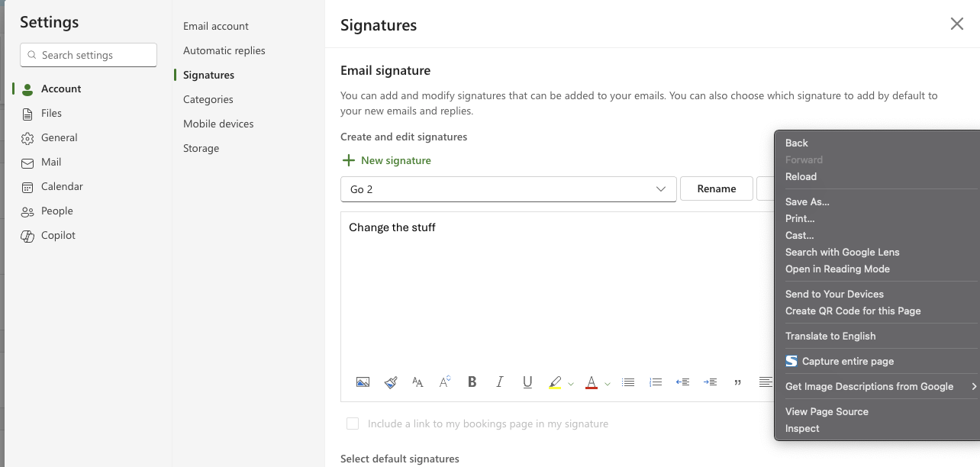Enable the bookings page link checkbox
The image size is (980, 467).
353,424
